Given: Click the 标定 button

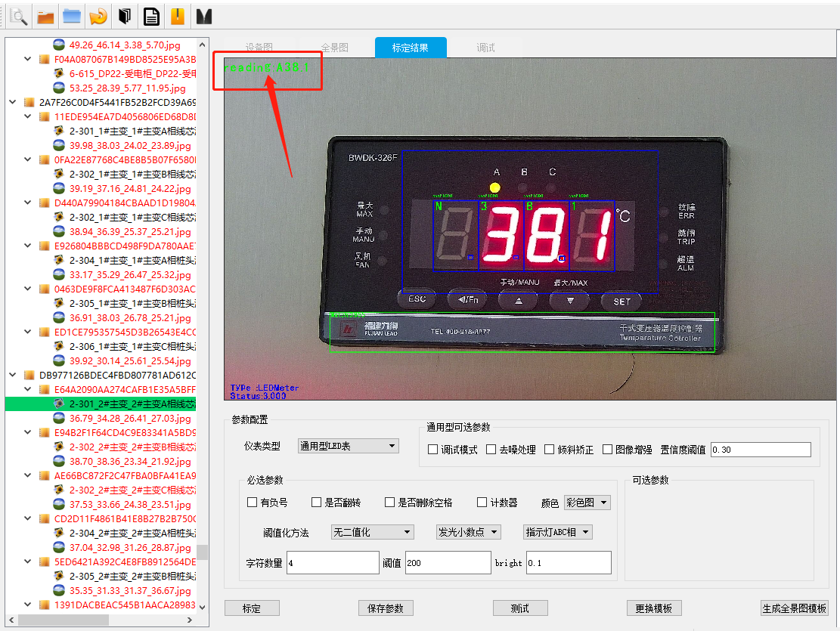Looking at the screenshot, I should click(252, 608).
